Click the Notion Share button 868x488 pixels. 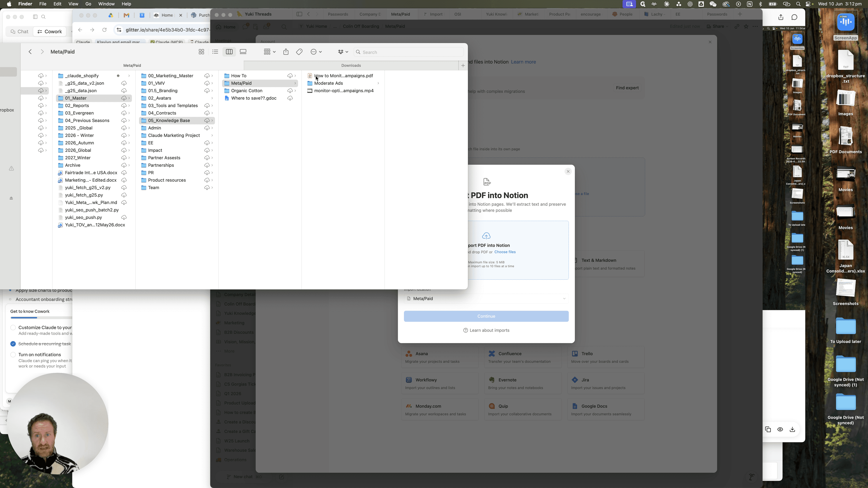(717, 26)
